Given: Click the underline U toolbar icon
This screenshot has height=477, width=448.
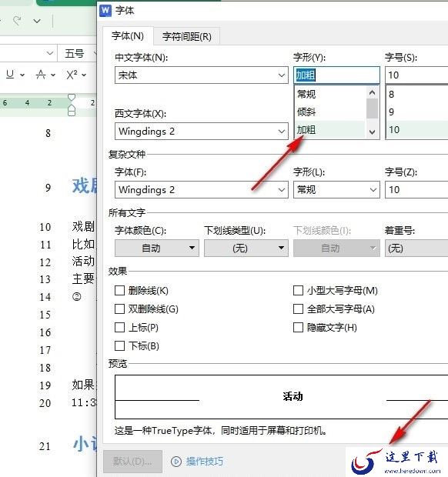Looking at the screenshot, I should coord(10,74).
